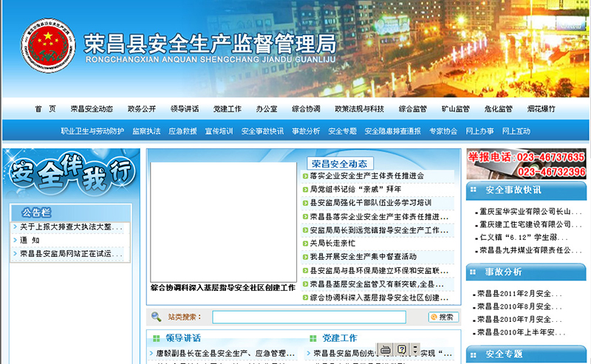Image resolution: width=591 pixels, height=364 pixels.
Task: Go to 首页 in navigation bar
Action: [45, 109]
